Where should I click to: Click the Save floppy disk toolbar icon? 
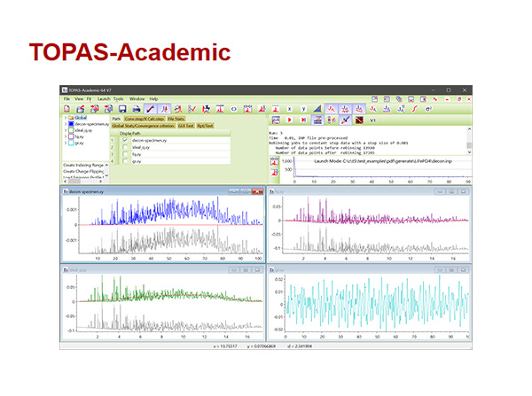pos(122,109)
